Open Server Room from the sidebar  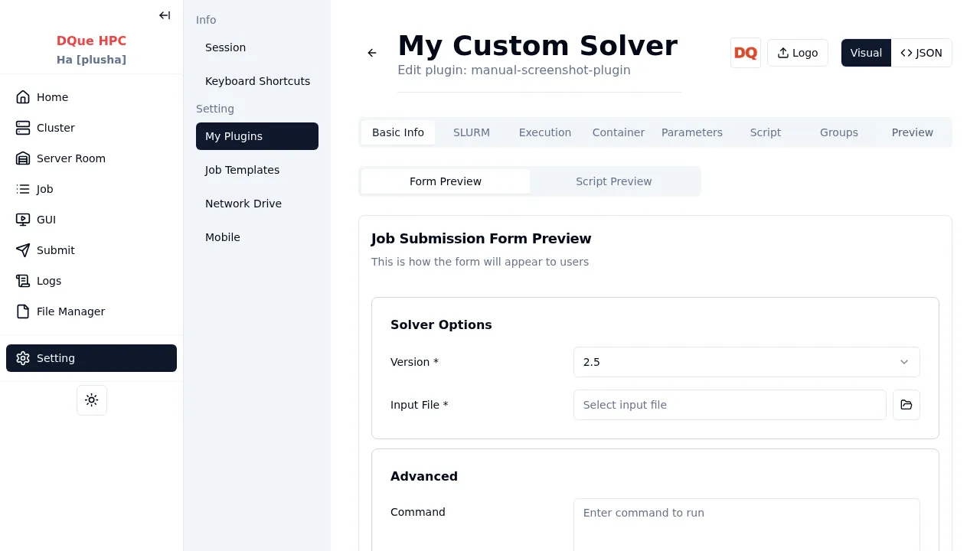(x=70, y=158)
